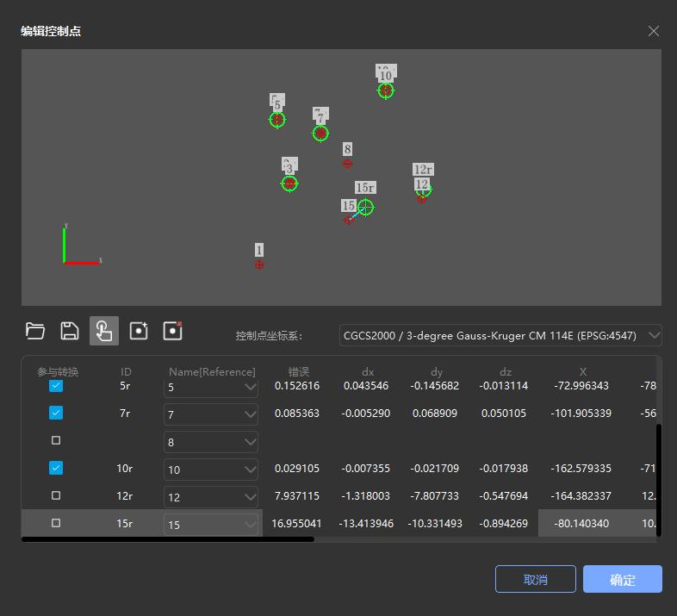Click the remove control point icon
This screenshot has width=677, height=616.
[x=173, y=331]
